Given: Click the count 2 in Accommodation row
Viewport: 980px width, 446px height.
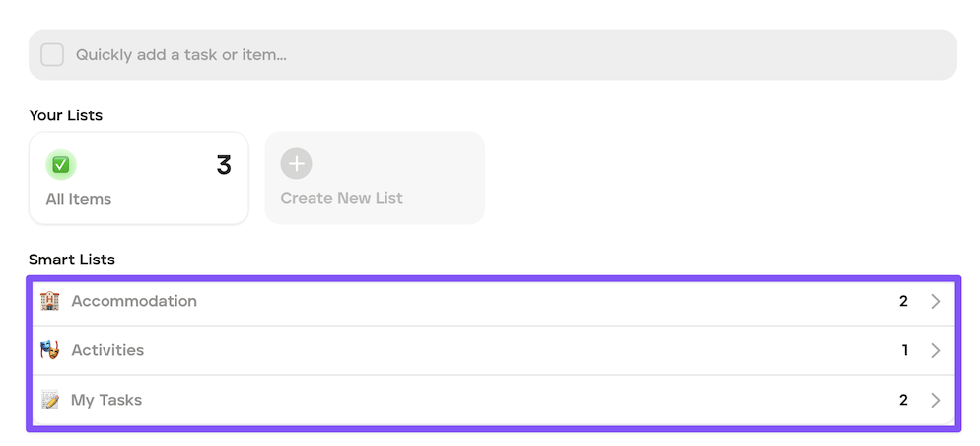Looking at the screenshot, I should 903,302.
